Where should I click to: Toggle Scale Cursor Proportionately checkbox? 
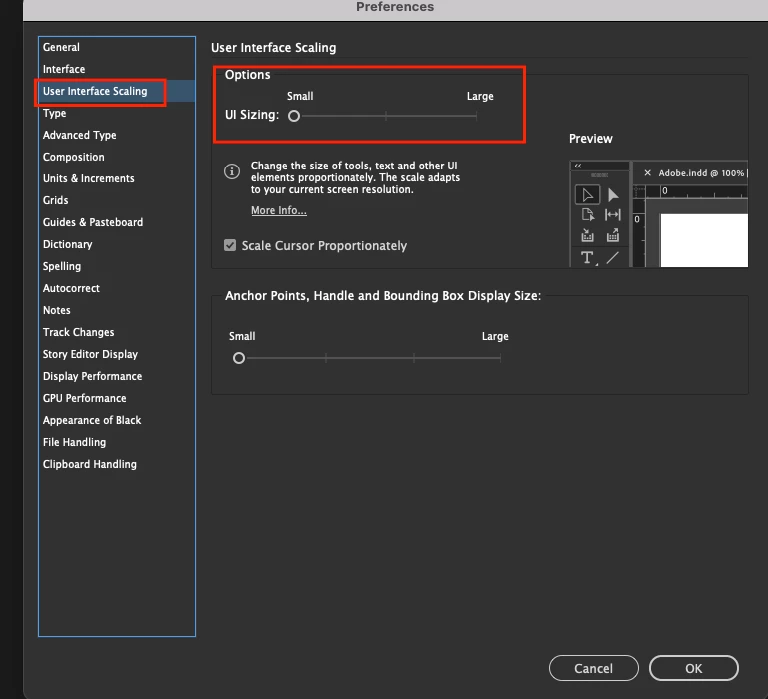[x=230, y=245]
